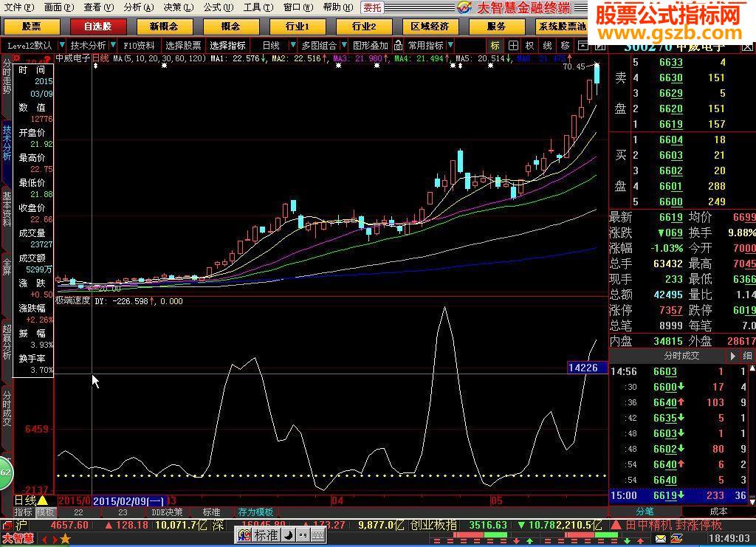The height and width of the screenshot is (547, 756).
Task: Open the 基本资料 side tab
Action: coord(7,209)
